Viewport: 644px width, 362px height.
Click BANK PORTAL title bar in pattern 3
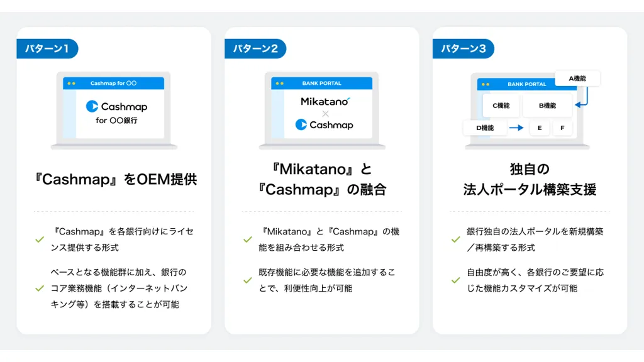(516, 84)
